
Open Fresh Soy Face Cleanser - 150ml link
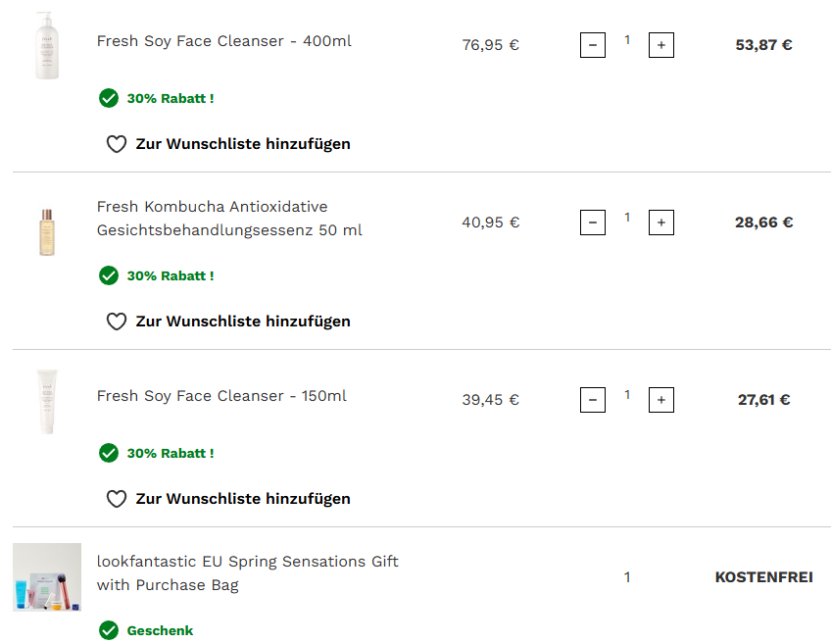coord(221,396)
